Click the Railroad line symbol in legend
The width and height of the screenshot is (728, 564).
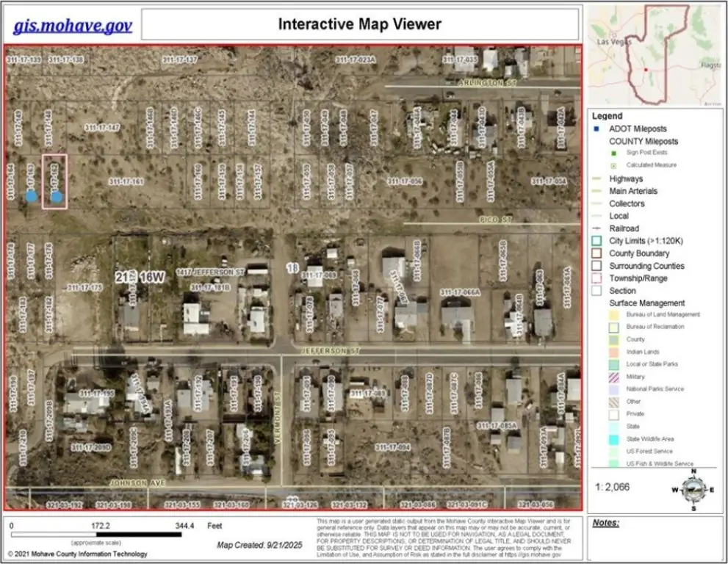[x=597, y=228]
